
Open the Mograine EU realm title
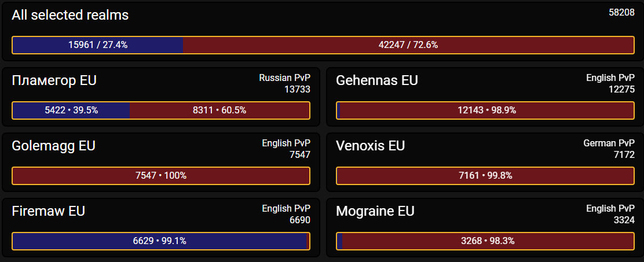click(x=375, y=211)
